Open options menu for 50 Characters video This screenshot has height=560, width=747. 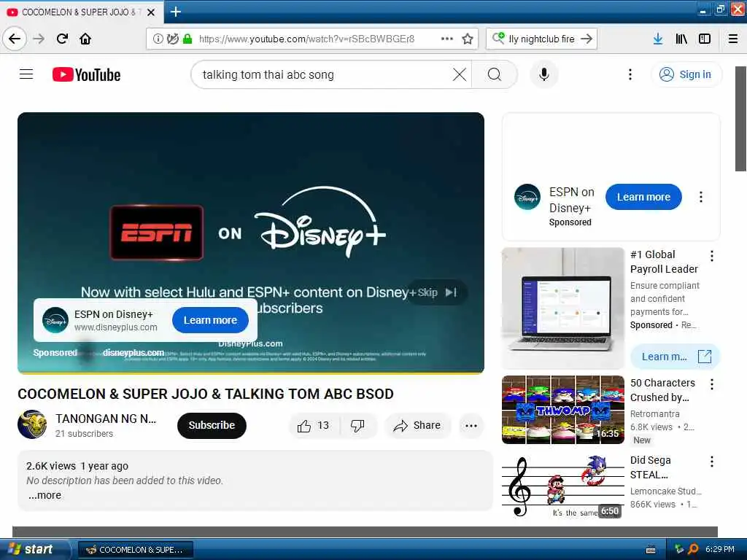712,384
